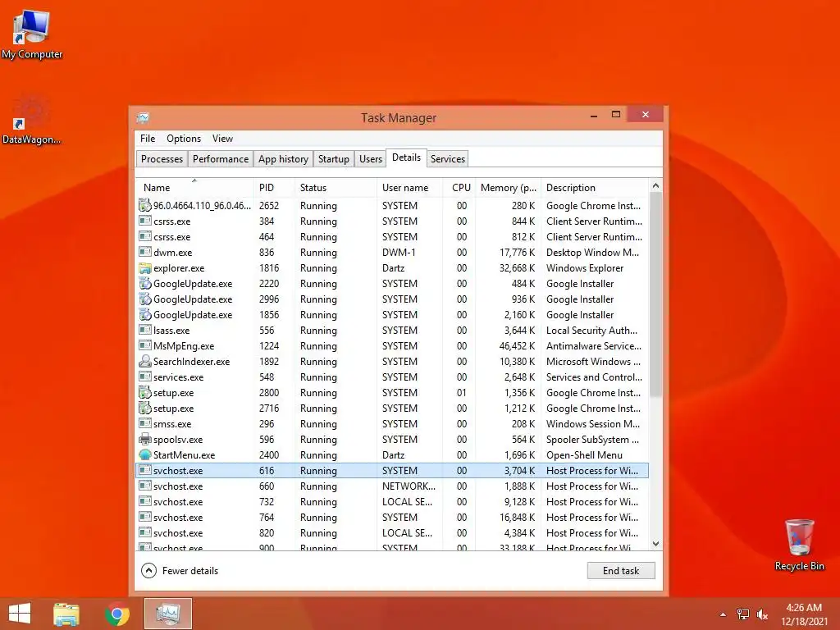Click the services.exe process icon
Viewport: 840px width, 630px height.
pyautogui.click(x=144, y=377)
